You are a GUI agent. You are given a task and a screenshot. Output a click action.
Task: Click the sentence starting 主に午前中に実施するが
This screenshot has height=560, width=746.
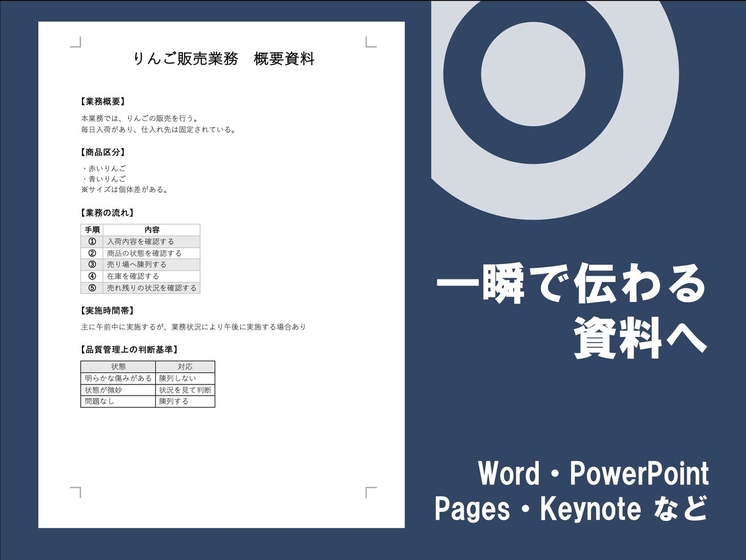click(x=193, y=327)
